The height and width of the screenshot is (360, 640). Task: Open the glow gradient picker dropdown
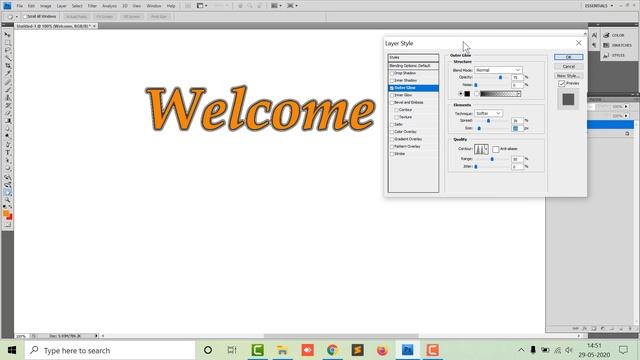pyautogui.click(x=519, y=94)
